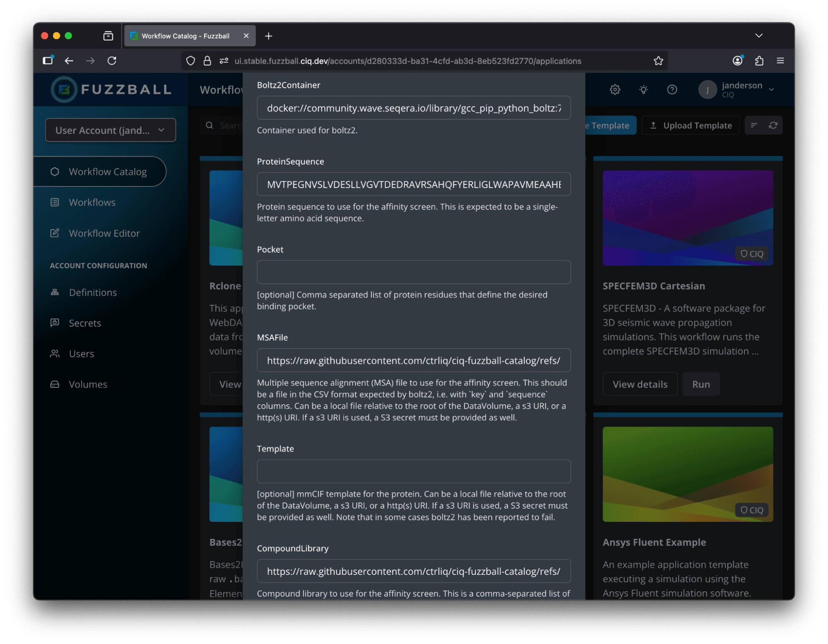828x644 pixels.
Task: Open the User Account selector dropdown
Action: pos(110,130)
